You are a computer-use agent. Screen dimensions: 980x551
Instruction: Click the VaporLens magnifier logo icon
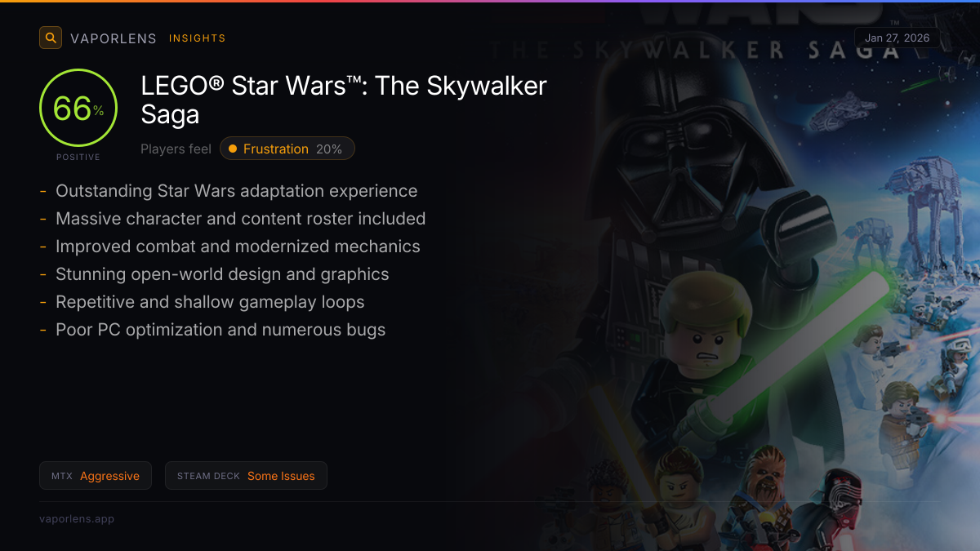tap(51, 38)
